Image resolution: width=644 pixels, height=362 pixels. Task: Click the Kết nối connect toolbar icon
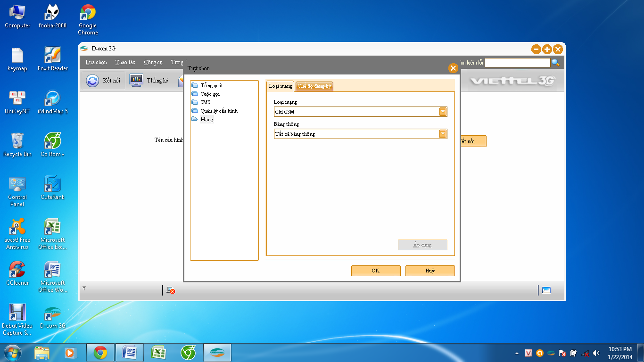tap(92, 81)
